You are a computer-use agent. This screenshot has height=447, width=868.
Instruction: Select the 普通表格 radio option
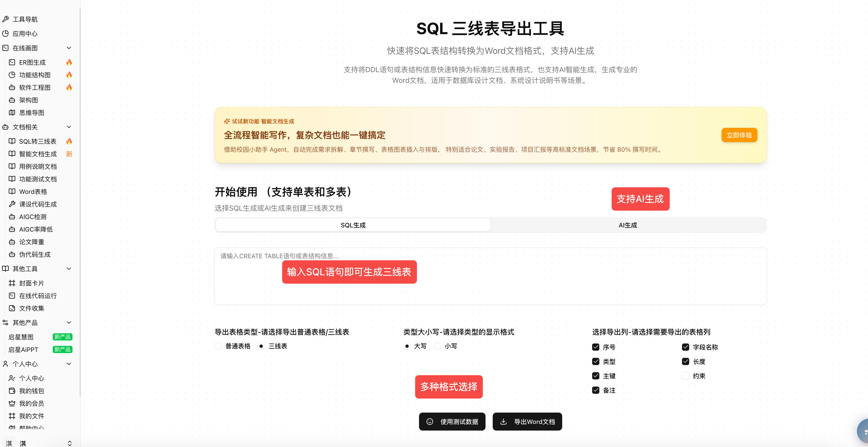click(x=218, y=346)
